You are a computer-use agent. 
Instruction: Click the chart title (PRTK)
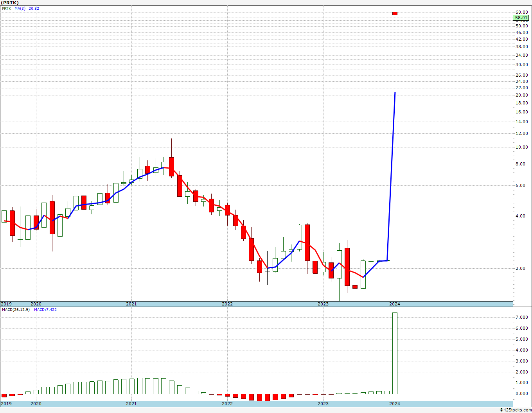[9, 3]
